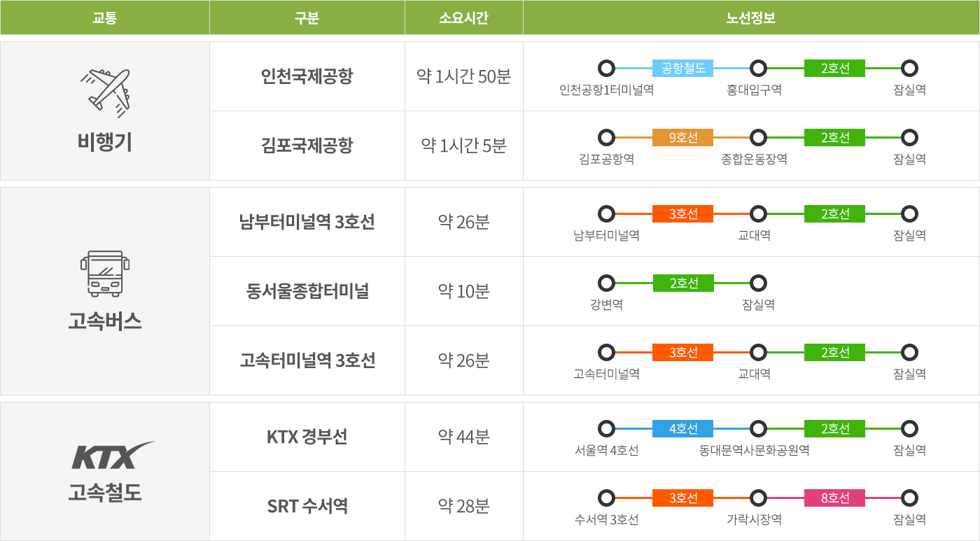This screenshot has width=980, height=541.
Task: Click the KTX logo icon
Action: click(113, 456)
